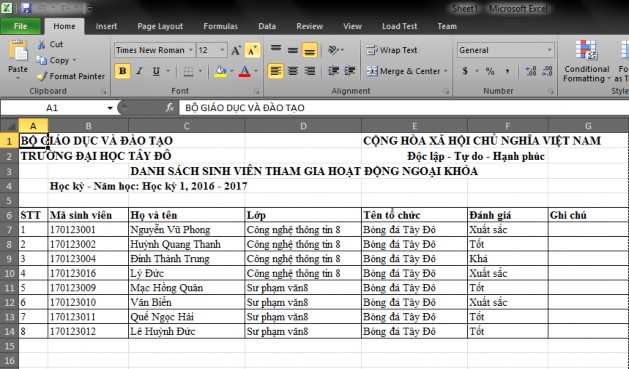Select cell with 170123016
This screenshot has width=629, height=369.
point(88,273)
